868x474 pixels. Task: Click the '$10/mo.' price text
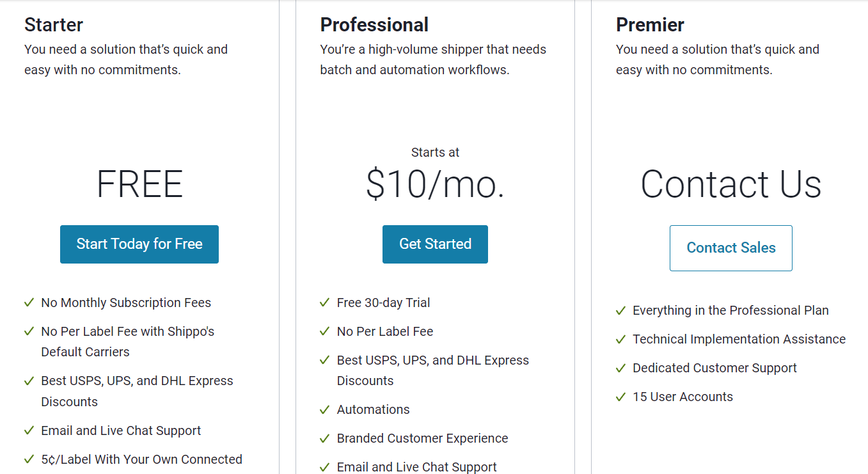pos(435,184)
